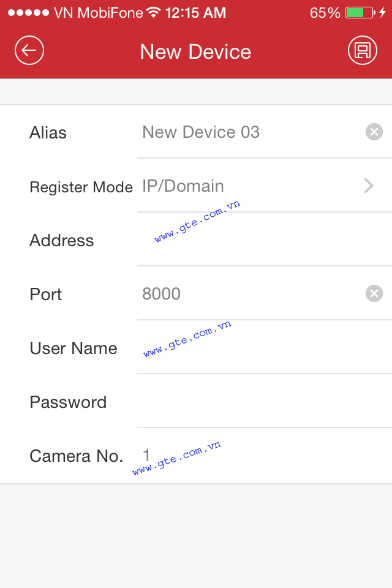Tap the VN MobiFone carrier text
Viewport: 392px width, 588px height.
(x=98, y=13)
